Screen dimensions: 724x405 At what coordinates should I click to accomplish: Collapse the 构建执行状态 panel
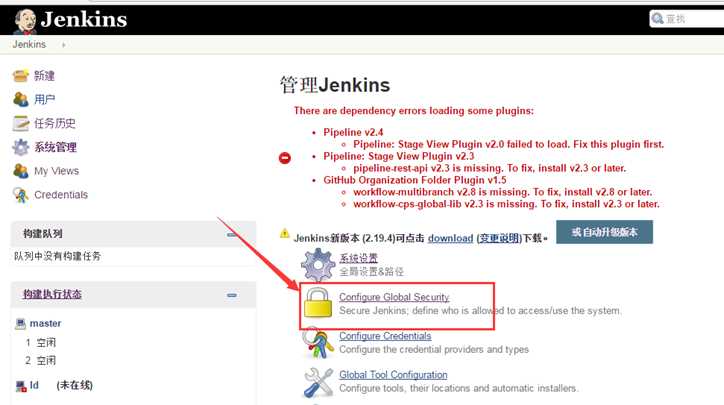[232, 295]
